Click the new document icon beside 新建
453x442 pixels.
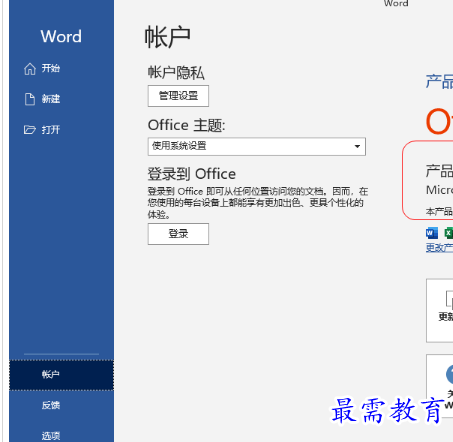click(x=30, y=99)
